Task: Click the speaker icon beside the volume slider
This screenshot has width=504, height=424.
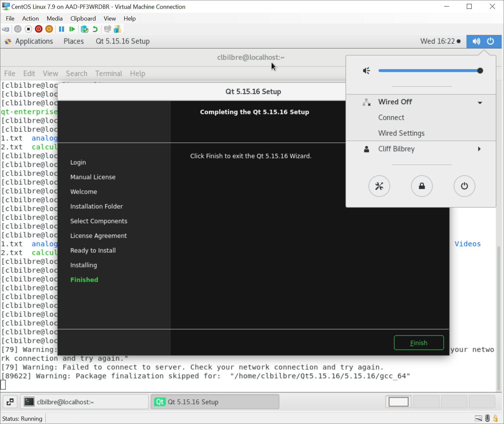Action: pos(367,71)
